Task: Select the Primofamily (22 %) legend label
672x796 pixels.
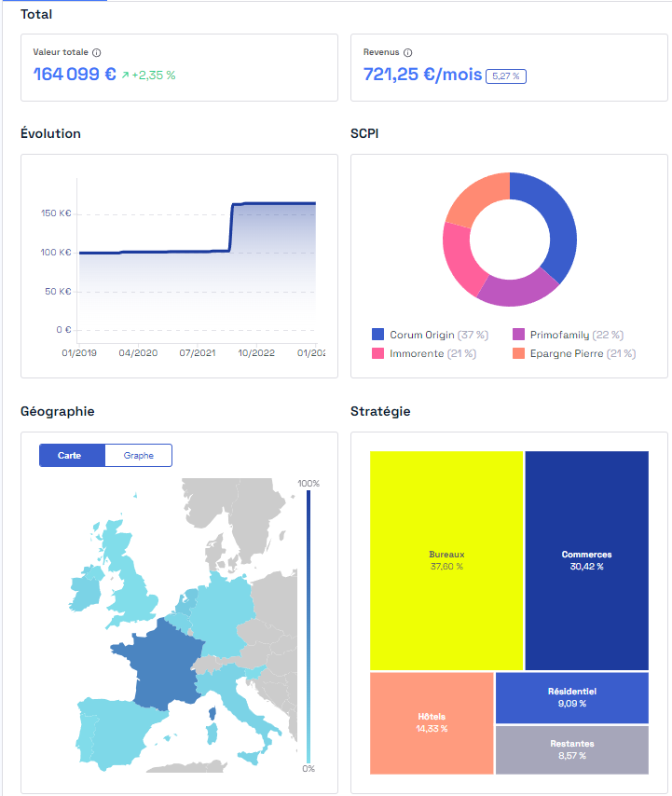Action: 577,335
